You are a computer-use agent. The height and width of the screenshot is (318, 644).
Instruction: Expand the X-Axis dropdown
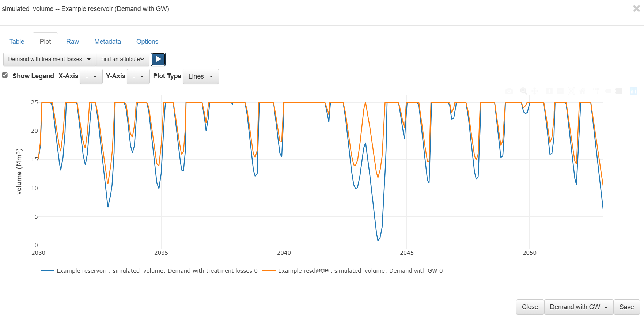(91, 76)
